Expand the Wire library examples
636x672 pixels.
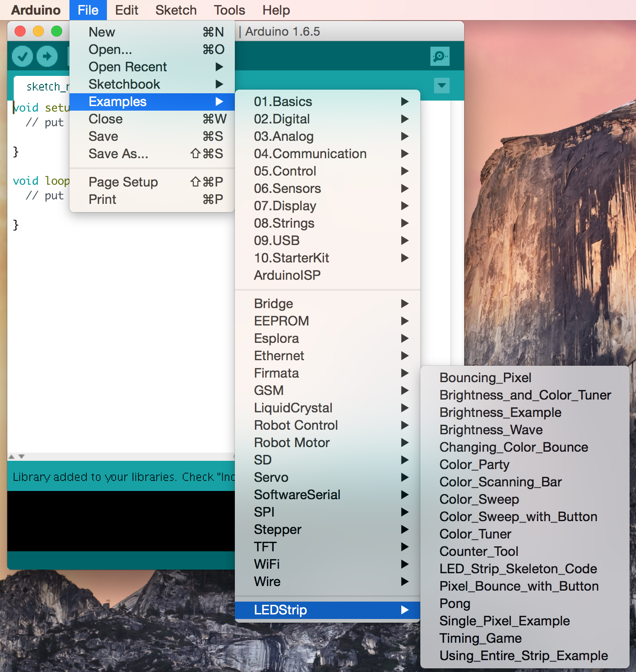328,581
